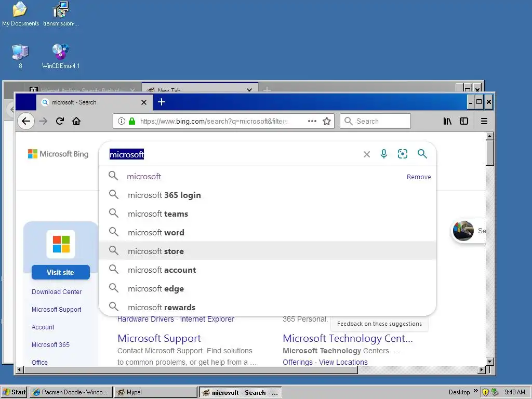Click the Bing search text 'microsoft'
Image resolution: width=532 pixels, height=399 pixels.
point(127,154)
